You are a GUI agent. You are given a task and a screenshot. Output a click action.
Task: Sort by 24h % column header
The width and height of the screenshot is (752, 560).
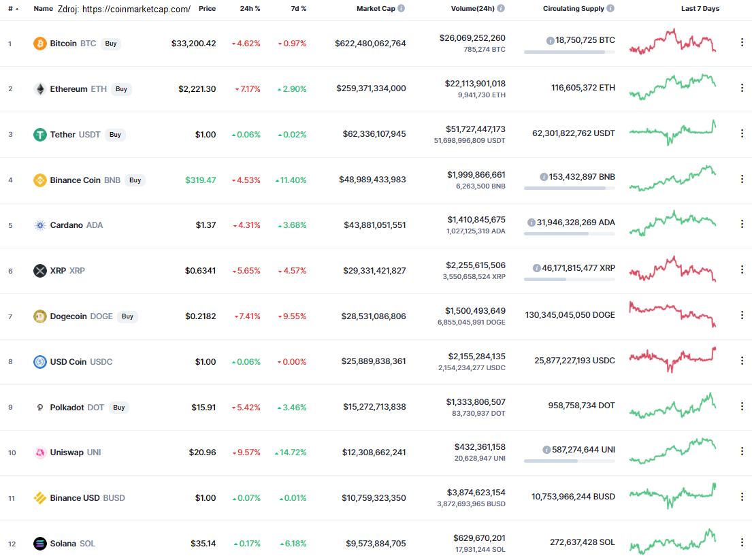(250, 9)
